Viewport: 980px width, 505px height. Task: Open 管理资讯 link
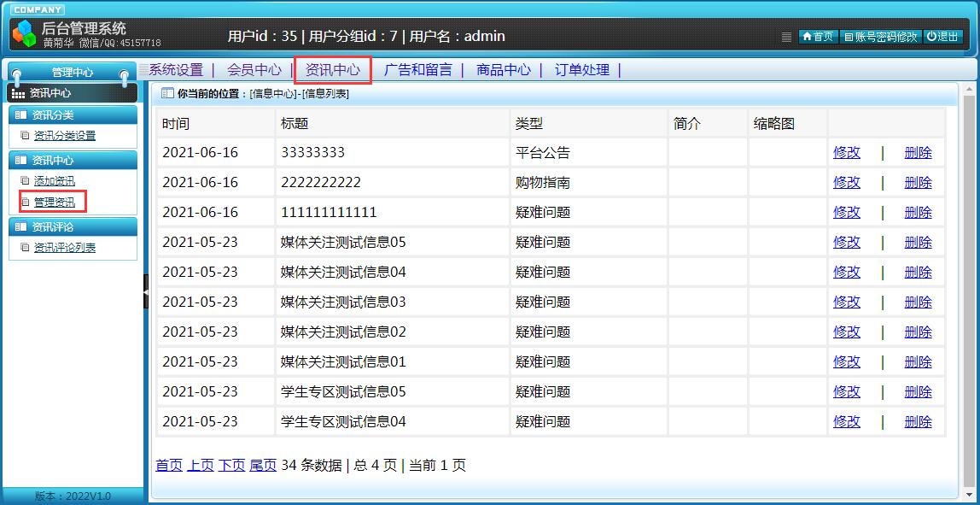tap(55, 203)
